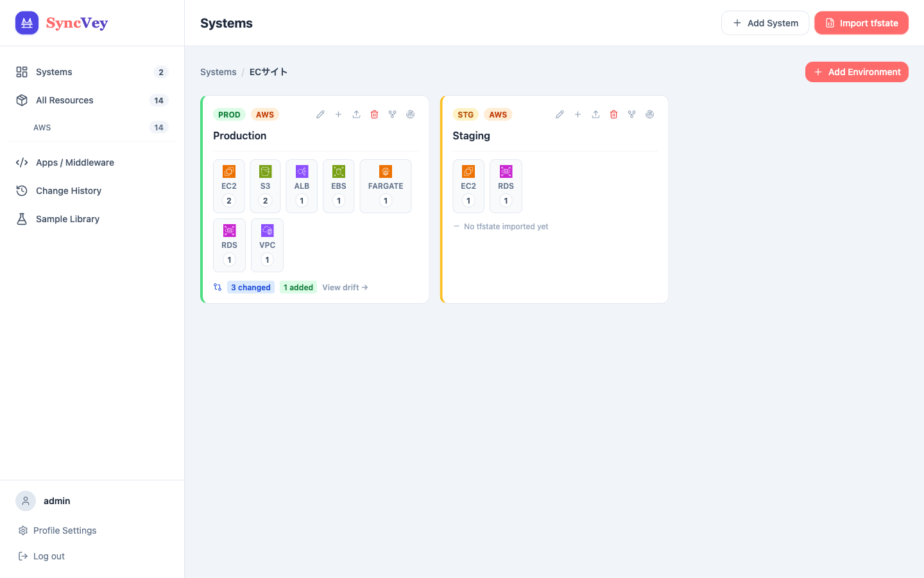Go to Apps / Middleware
The width and height of the screenshot is (924, 578).
(x=92, y=162)
